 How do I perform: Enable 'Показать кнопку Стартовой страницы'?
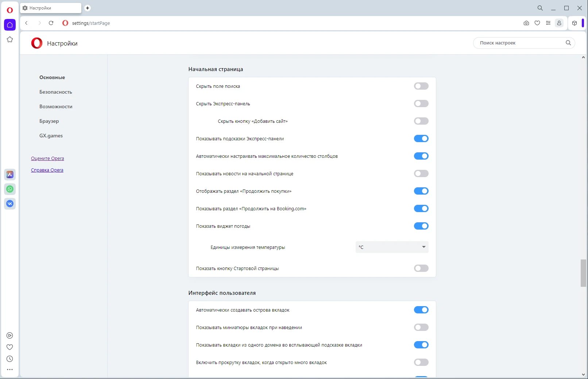(x=421, y=268)
